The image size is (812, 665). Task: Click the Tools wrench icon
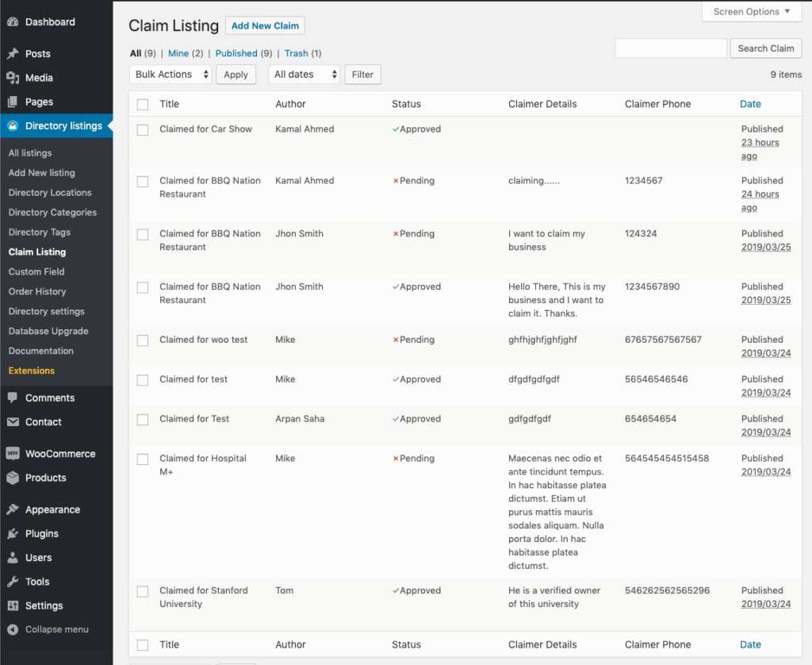point(13,582)
